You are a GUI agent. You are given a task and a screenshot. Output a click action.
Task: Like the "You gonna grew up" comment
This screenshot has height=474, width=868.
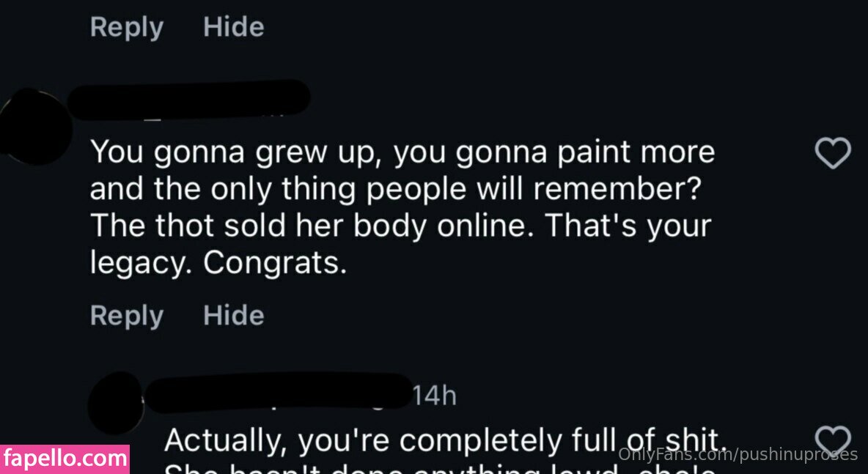point(833,152)
